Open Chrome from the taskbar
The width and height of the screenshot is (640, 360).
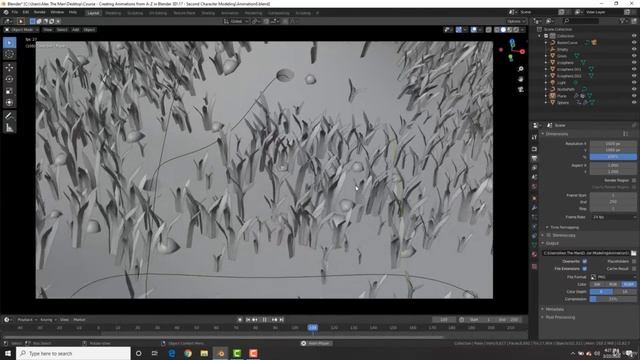point(188,353)
